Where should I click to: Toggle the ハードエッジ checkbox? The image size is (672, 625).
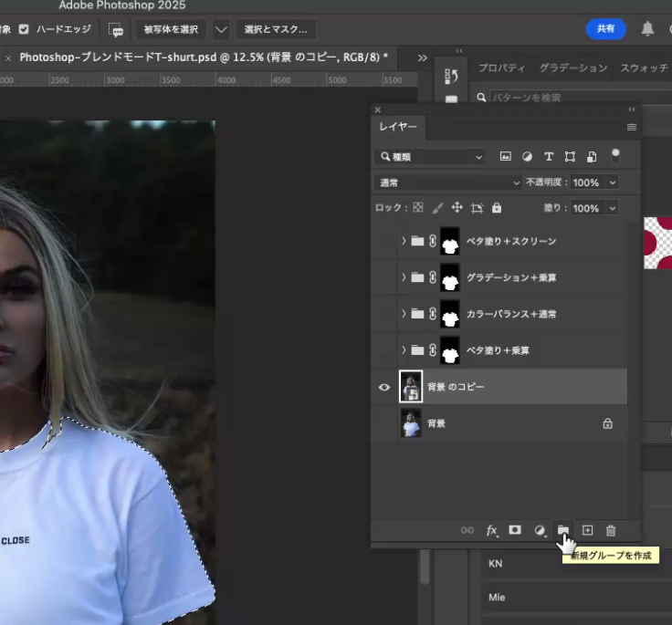25,29
